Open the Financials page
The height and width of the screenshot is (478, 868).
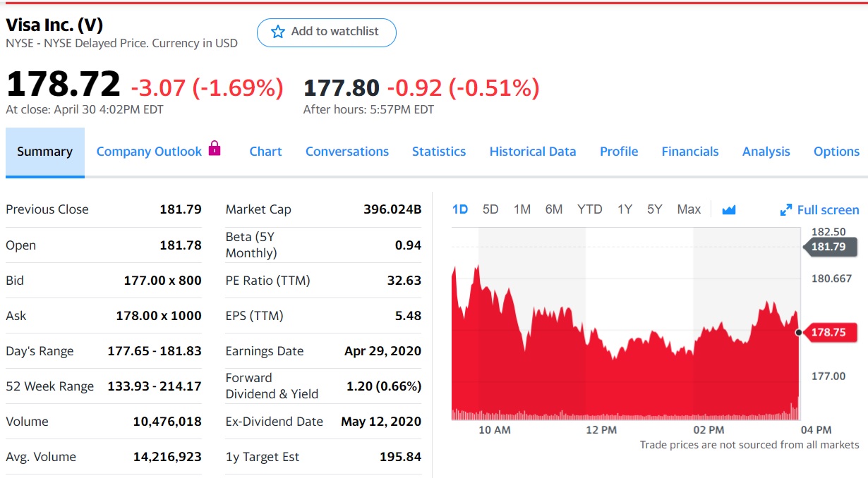click(x=690, y=151)
